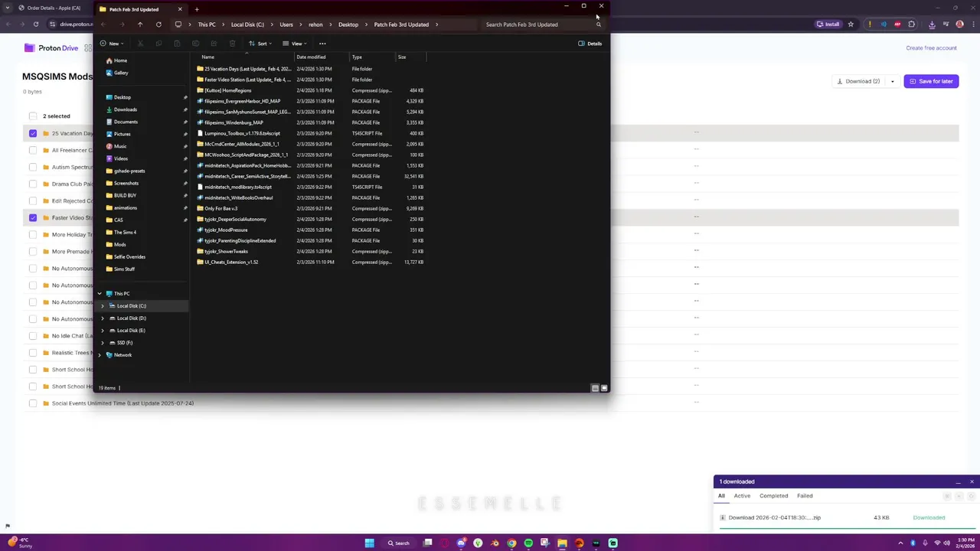Select Desktop breadcrumb in address bar
Viewport: 980px width, 551px height.
348,24
